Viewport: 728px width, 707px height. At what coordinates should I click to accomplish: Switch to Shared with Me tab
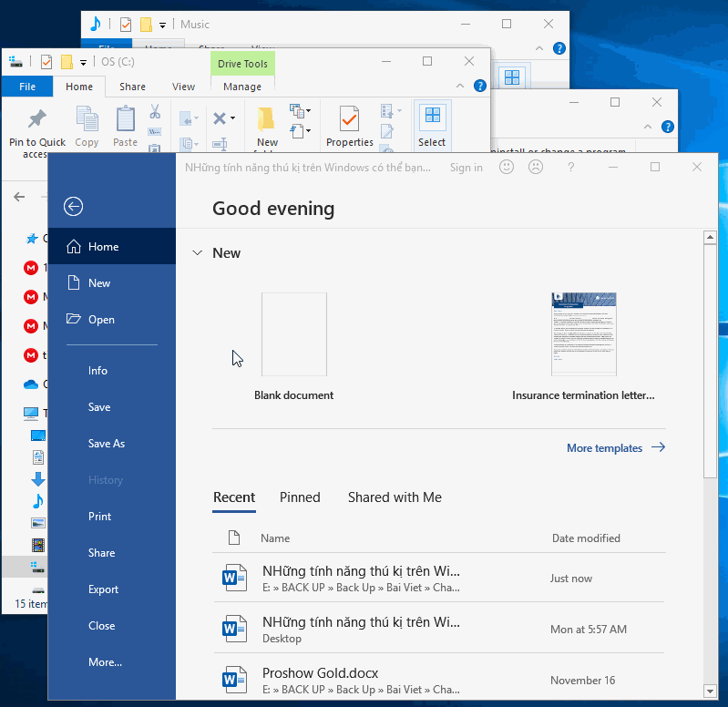[395, 497]
